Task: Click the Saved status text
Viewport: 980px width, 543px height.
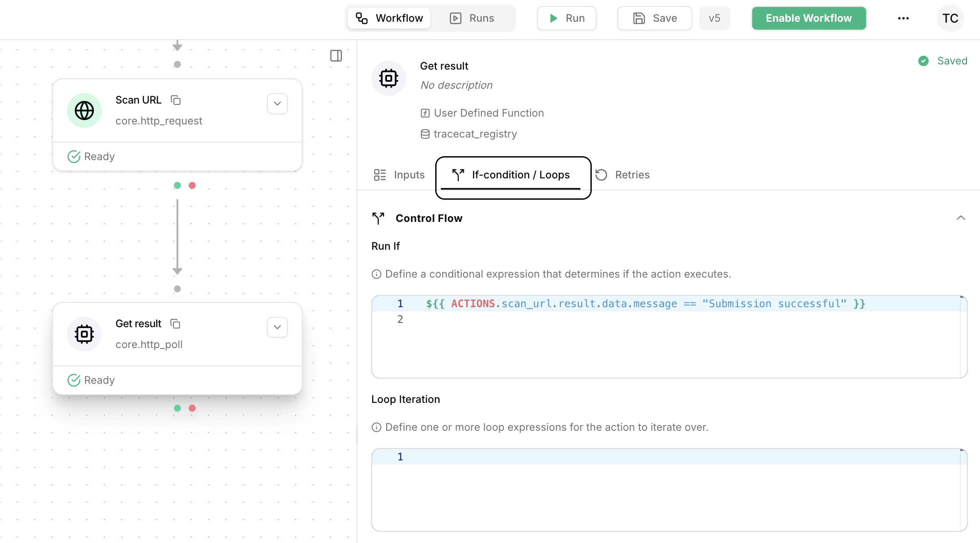Action: click(x=952, y=61)
